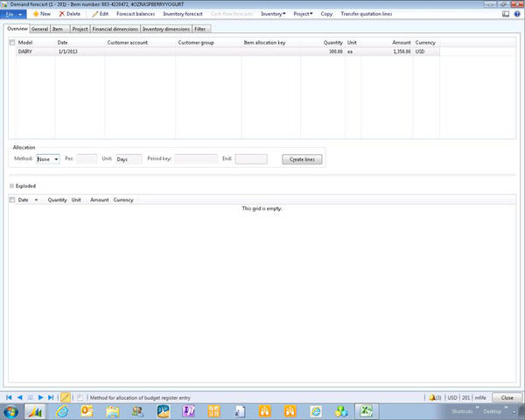Click the help icon at top right

coord(517,14)
